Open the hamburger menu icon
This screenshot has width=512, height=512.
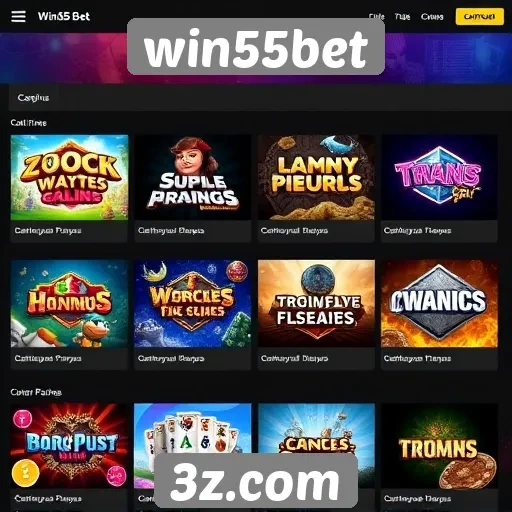pyautogui.click(x=18, y=16)
